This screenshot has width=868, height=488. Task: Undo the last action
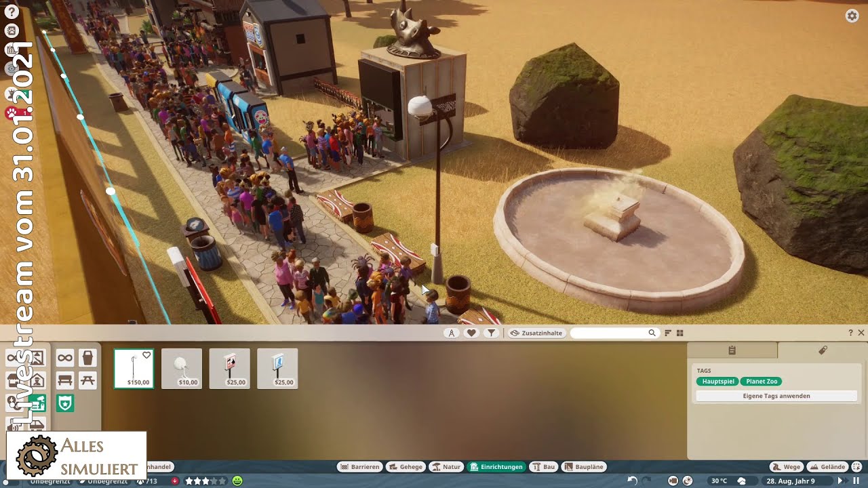pyautogui.click(x=632, y=481)
